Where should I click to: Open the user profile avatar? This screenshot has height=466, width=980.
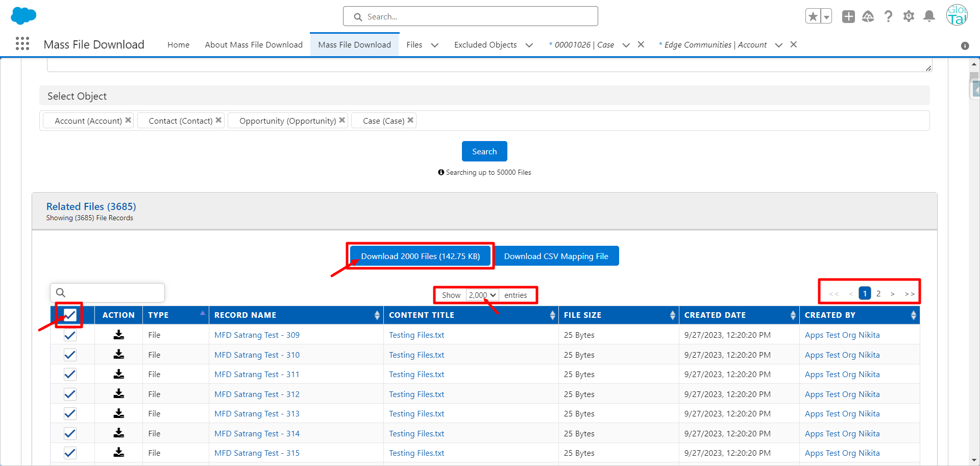tap(957, 15)
